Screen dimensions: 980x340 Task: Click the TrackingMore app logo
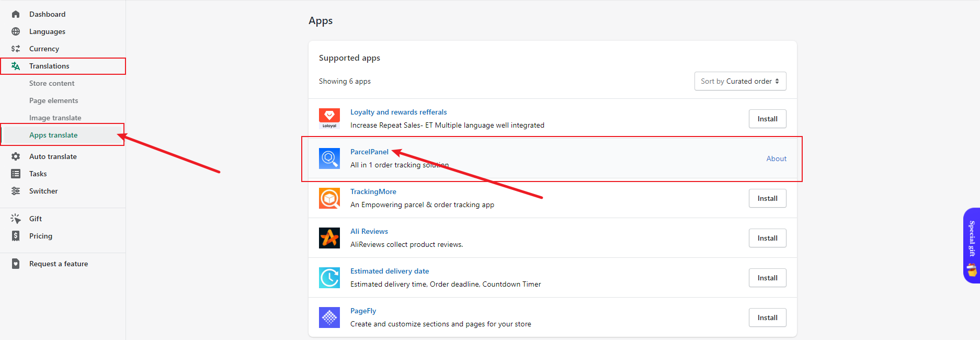click(329, 198)
